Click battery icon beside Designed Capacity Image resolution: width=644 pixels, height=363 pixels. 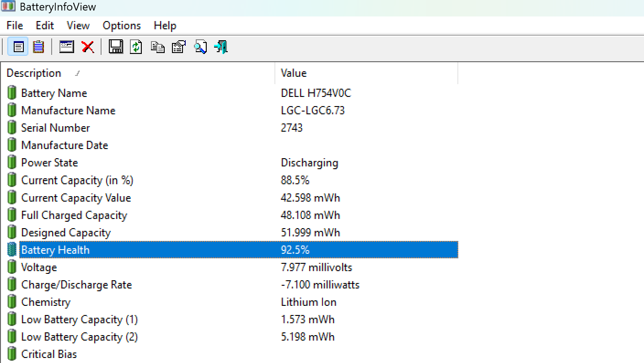(x=12, y=232)
